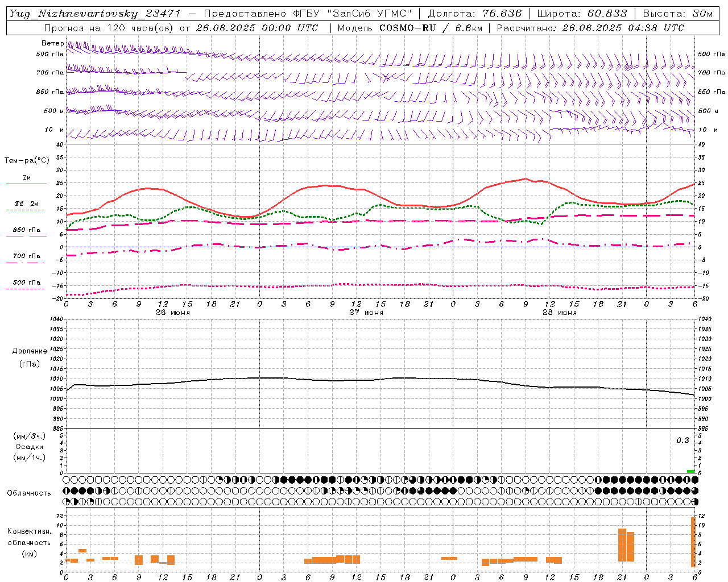The image size is (728, 582).
Task: Click the model name COSMO-RU / 6.6км
Action: coord(431,28)
